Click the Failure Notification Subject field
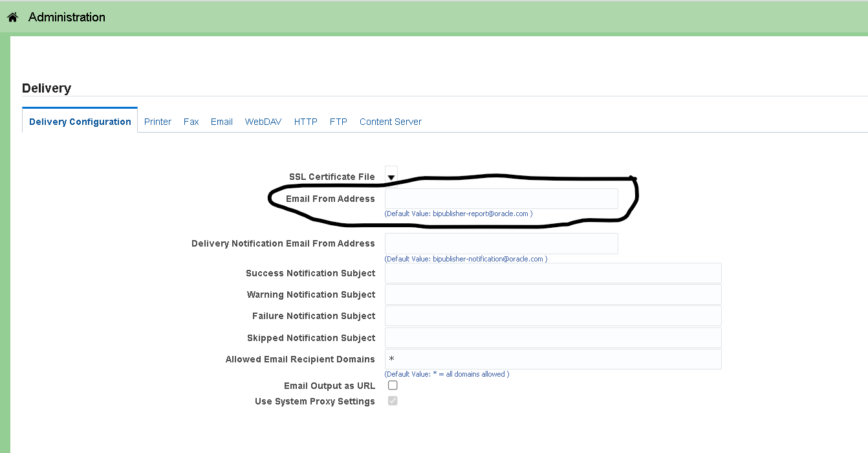The width and height of the screenshot is (868, 453). (x=553, y=316)
